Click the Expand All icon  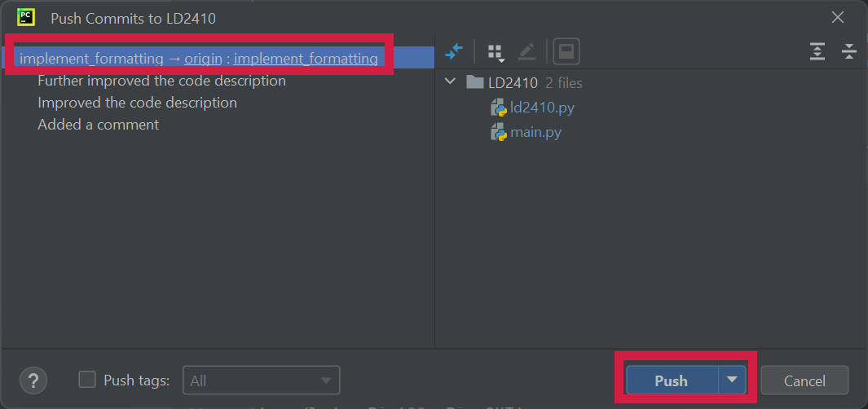[x=817, y=52]
